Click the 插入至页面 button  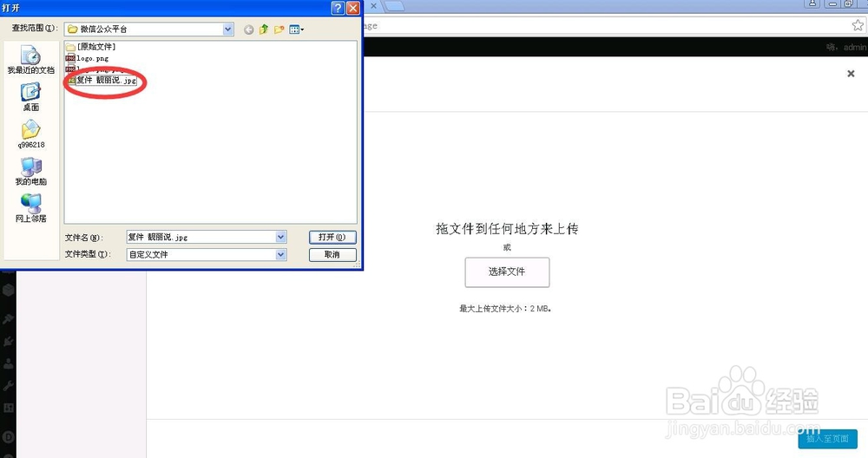pos(827,439)
